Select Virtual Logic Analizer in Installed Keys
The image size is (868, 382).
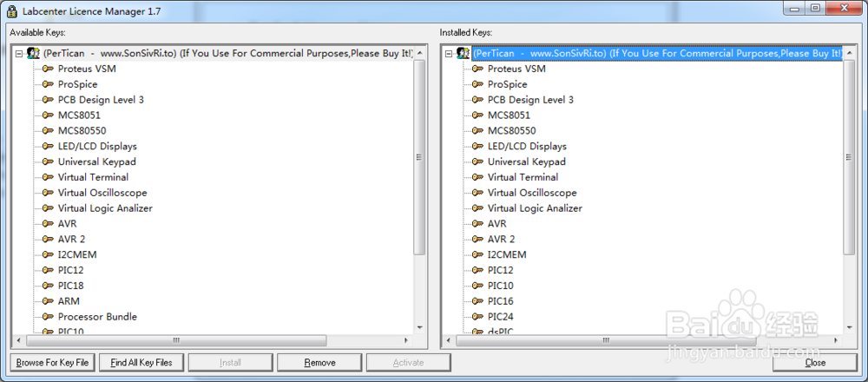535,208
